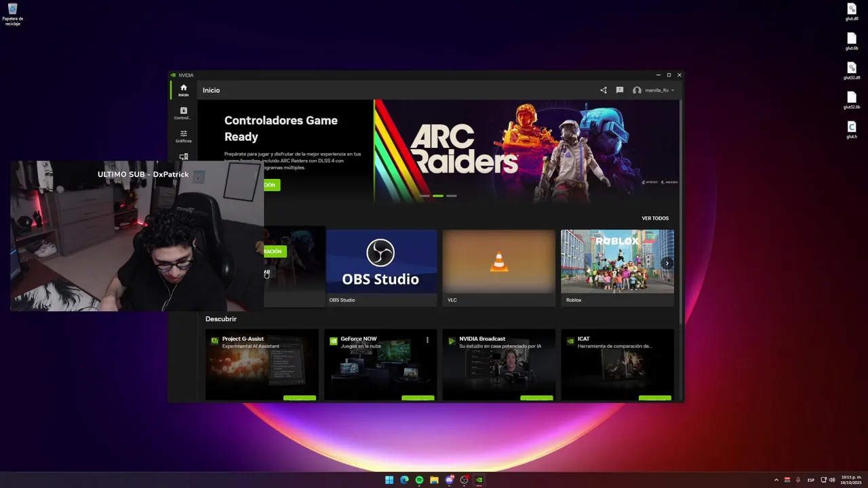Screen dimensions: 868x488
Task: Open Discord from taskbar
Action: click(x=449, y=480)
